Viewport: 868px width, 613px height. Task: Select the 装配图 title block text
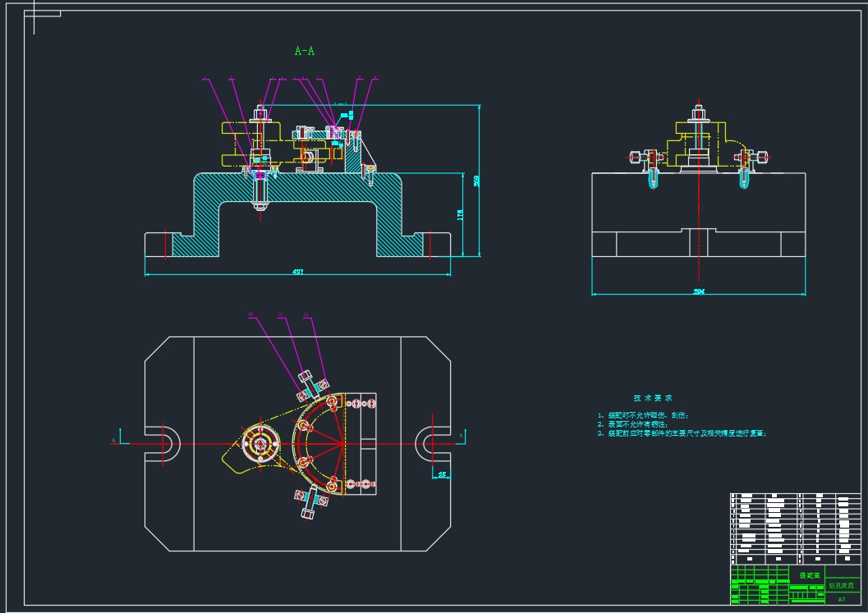pos(810,575)
